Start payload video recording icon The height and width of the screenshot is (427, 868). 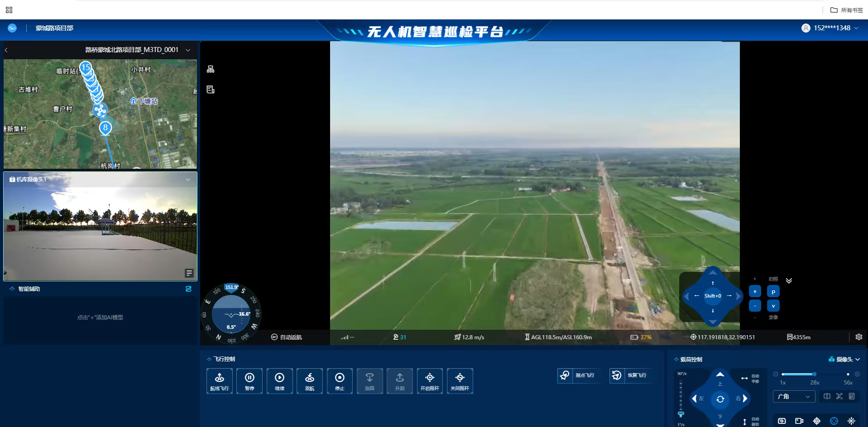pos(799,421)
